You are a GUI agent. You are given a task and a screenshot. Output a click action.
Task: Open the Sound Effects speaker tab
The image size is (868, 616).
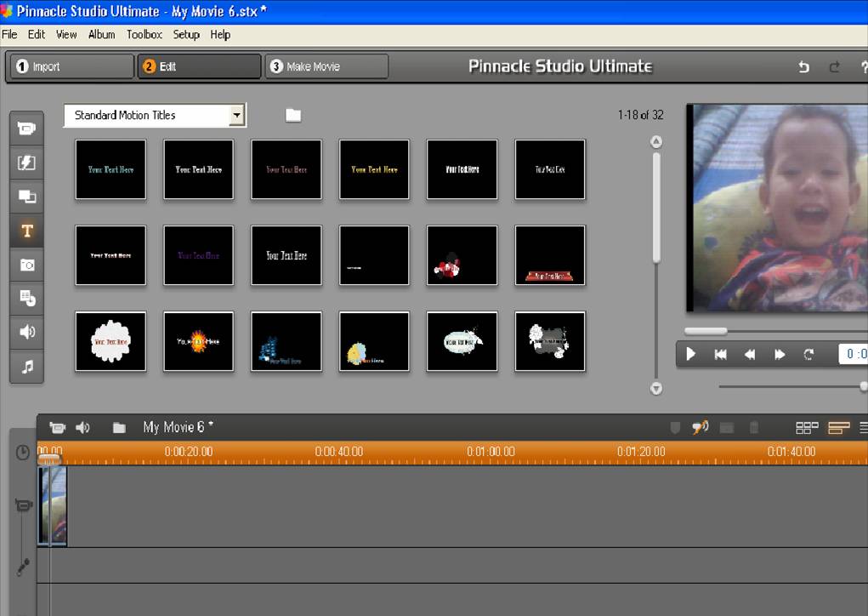tap(26, 332)
